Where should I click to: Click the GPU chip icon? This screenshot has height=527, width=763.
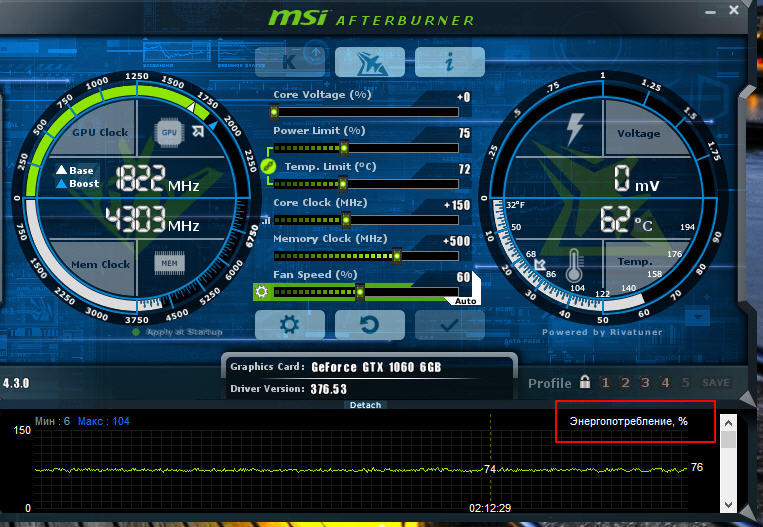169,132
